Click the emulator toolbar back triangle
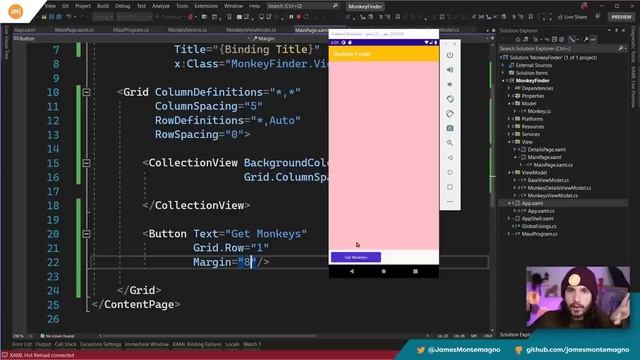 pyautogui.click(x=450, y=158)
